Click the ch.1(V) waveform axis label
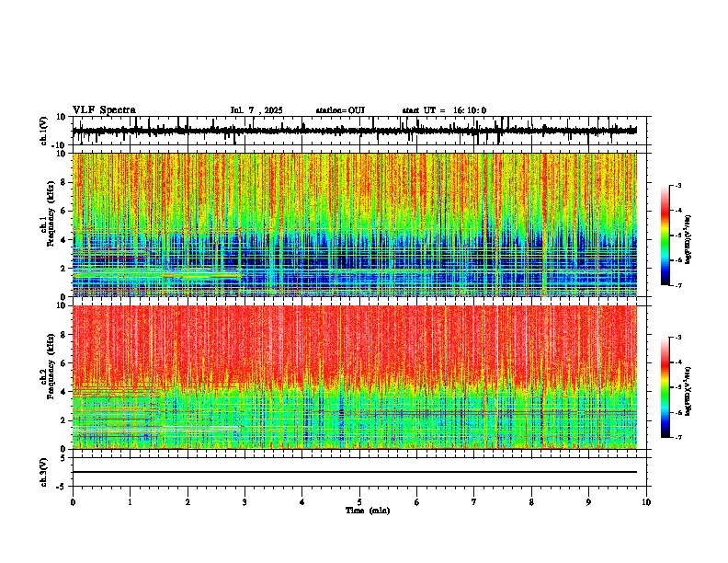The image size is (728, 563). 44,131
